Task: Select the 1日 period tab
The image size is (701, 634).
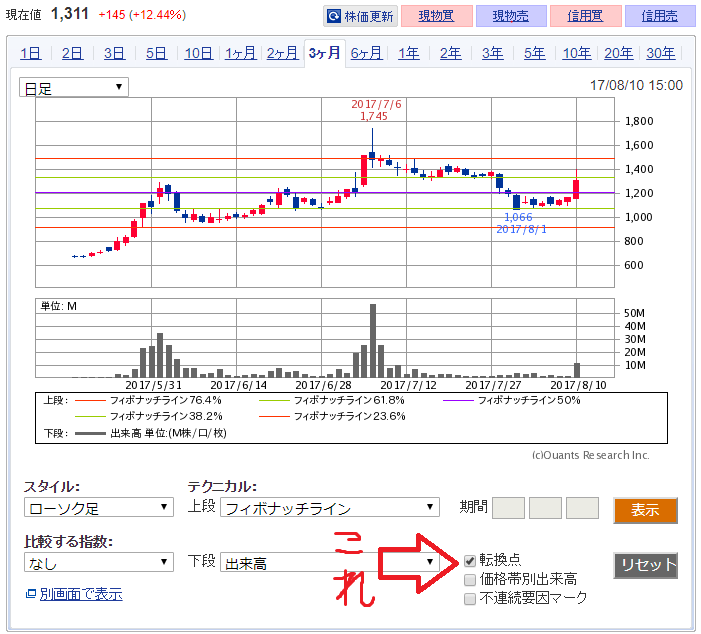Action: click(x=30, y=53)
